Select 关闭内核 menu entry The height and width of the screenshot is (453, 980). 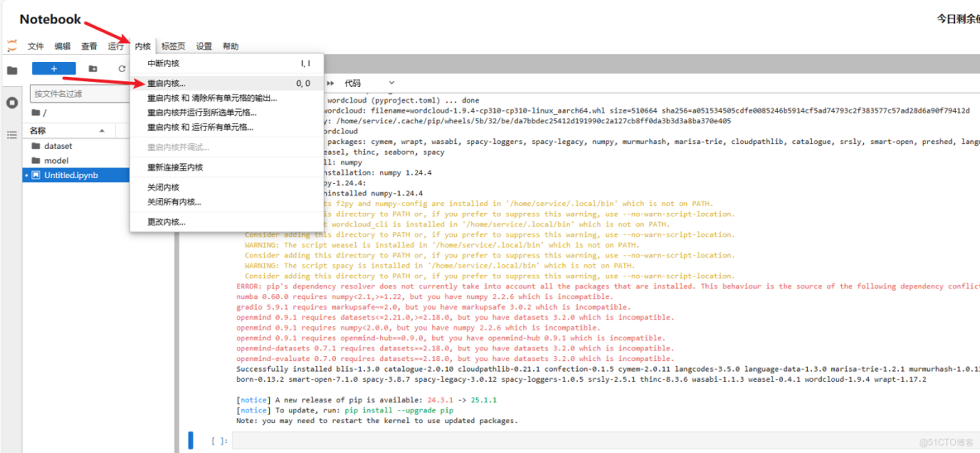coord(227,188)
